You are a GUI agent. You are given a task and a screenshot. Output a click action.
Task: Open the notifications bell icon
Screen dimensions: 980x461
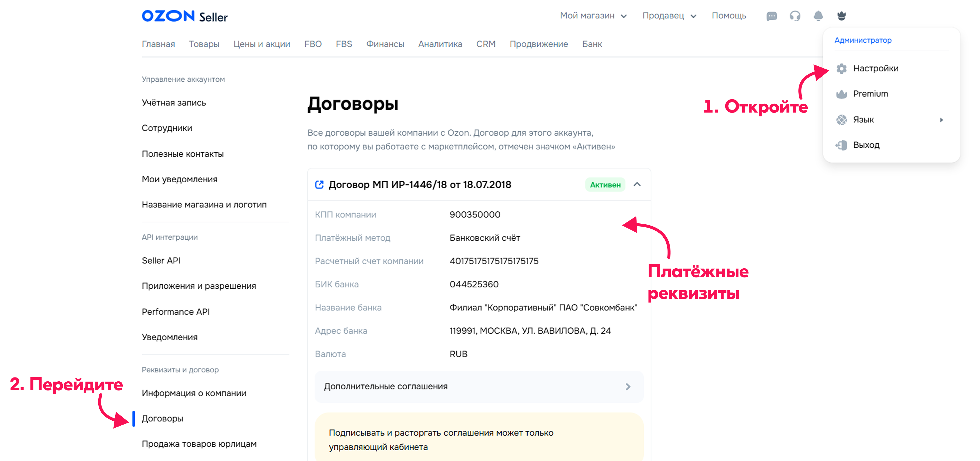pos(818,16)
